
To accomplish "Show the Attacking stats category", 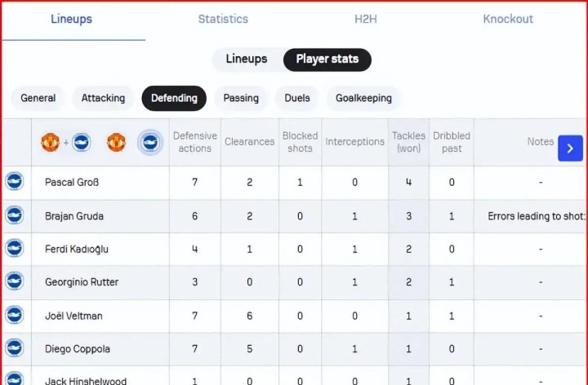I will tap(103, 98).
